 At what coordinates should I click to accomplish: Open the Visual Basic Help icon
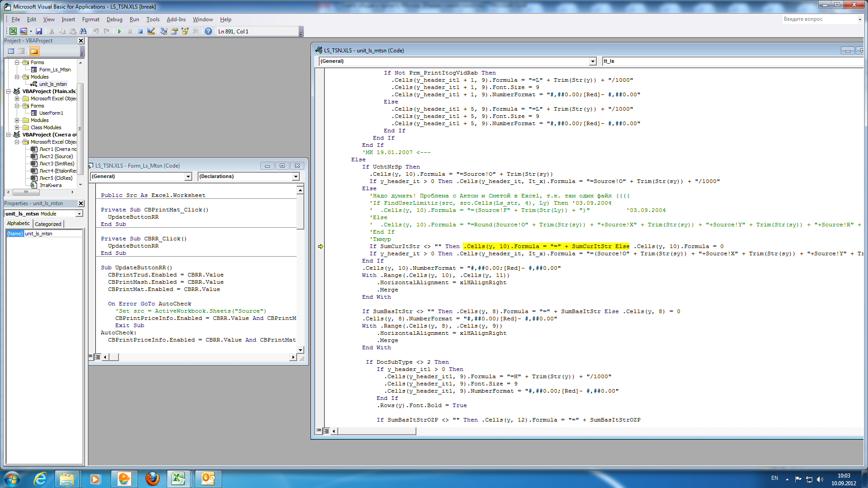tap(208, 31)
